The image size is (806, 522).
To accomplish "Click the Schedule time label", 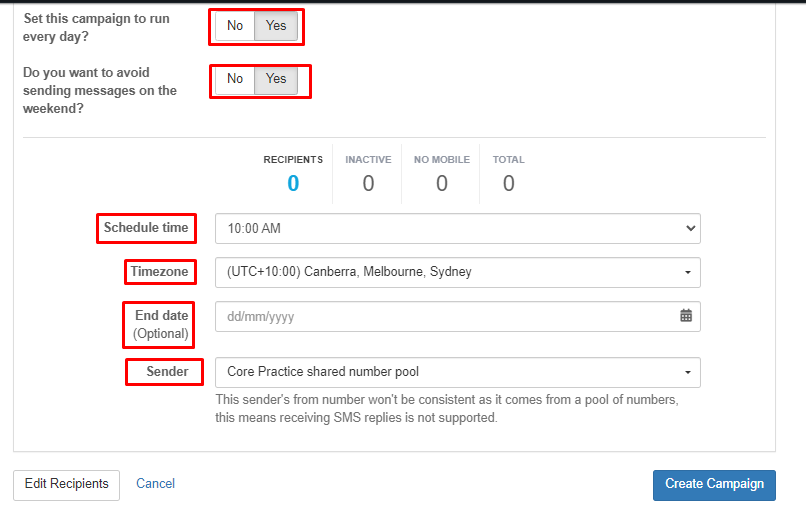I will 146,228.
